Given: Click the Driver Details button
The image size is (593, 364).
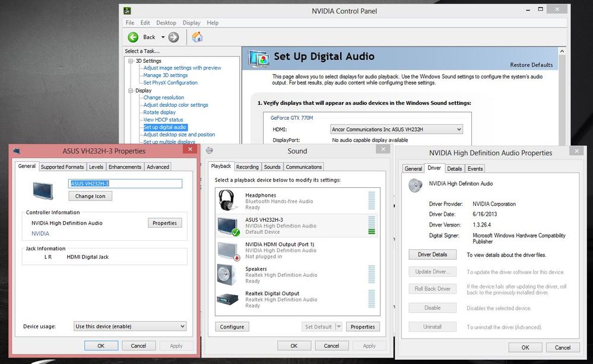Looking at the screenshot, I should pos(432,254).
